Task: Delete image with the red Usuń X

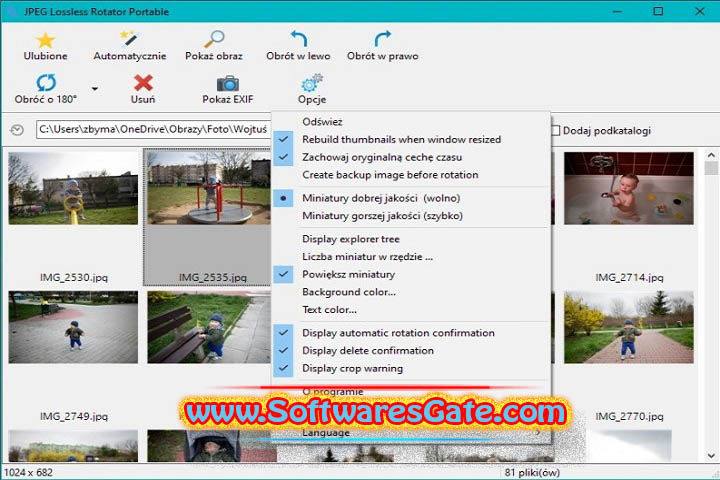Action: point(143,83)
